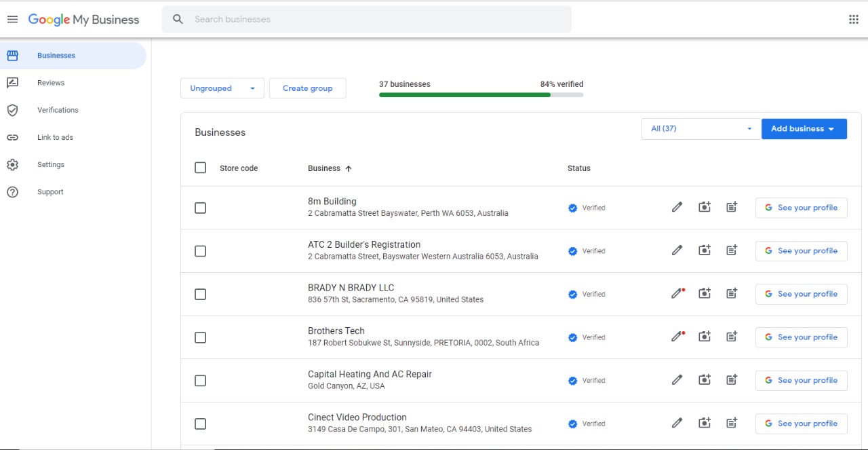Viewport: 868px width, 450px height.
Task: Select the 8m Building checkbox
Action: pyautogui.click(x=200, y=208)
